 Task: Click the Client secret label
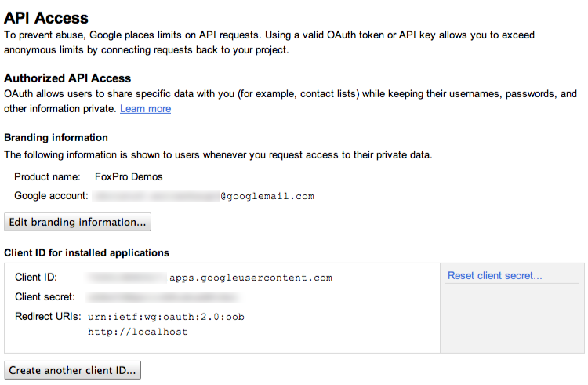pyautogui.click(x=45, y=297)
